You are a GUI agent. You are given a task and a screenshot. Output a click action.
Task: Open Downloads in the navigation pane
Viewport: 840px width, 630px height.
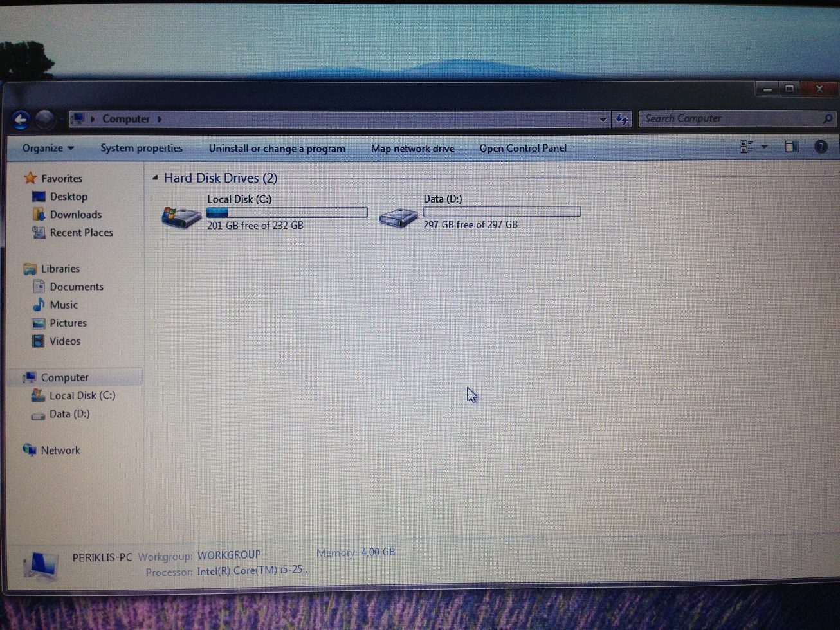tap(76, 215)
